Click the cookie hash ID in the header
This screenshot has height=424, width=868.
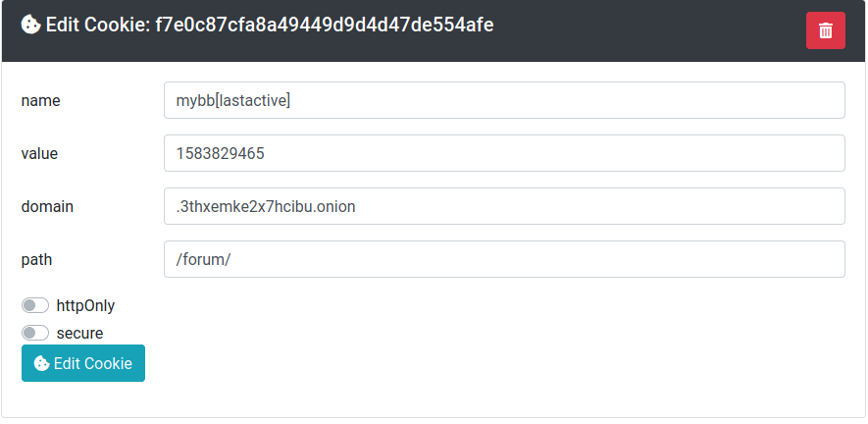click(325, 25)
